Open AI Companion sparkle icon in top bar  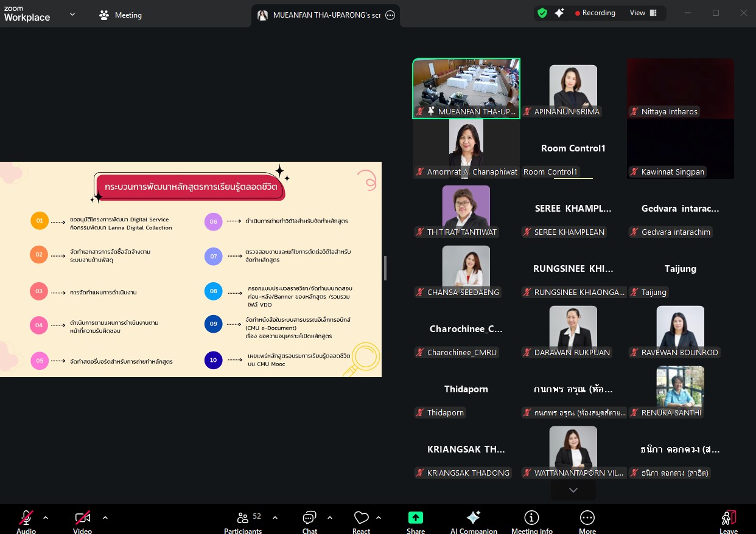coord(559,13)
